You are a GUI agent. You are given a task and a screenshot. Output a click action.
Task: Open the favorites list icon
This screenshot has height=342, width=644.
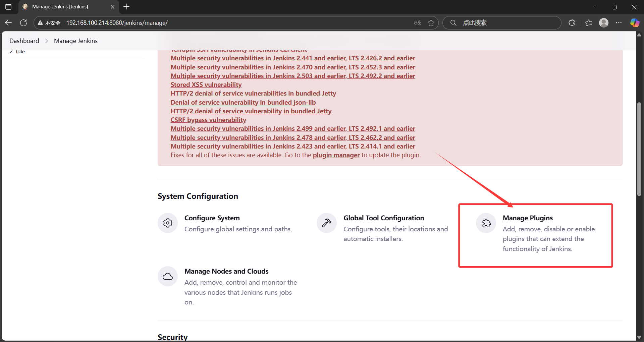click(589, 23)
